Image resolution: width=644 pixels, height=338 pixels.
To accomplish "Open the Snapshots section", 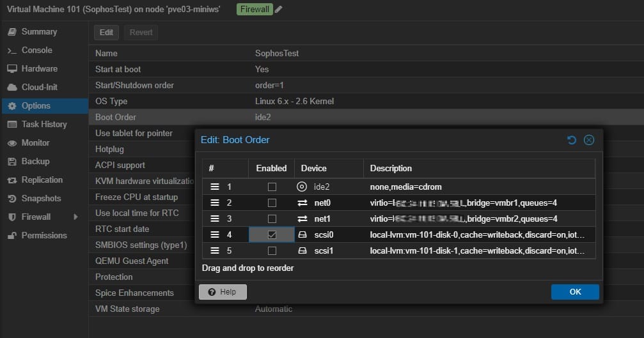I will click(44, 199).
